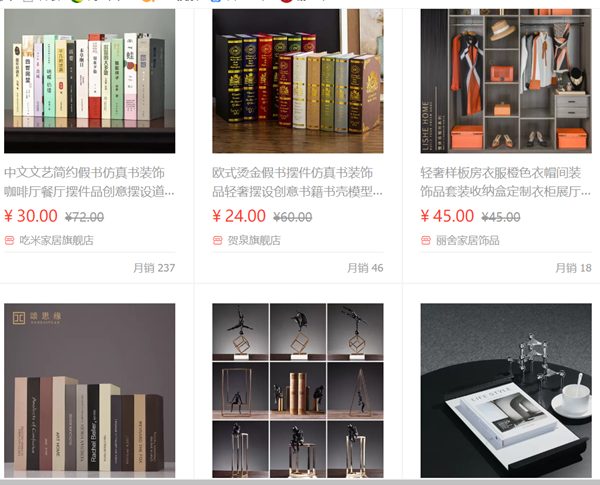
Task: Open 贺泉旗舰店 store link
Action: (x=254, y=240)
